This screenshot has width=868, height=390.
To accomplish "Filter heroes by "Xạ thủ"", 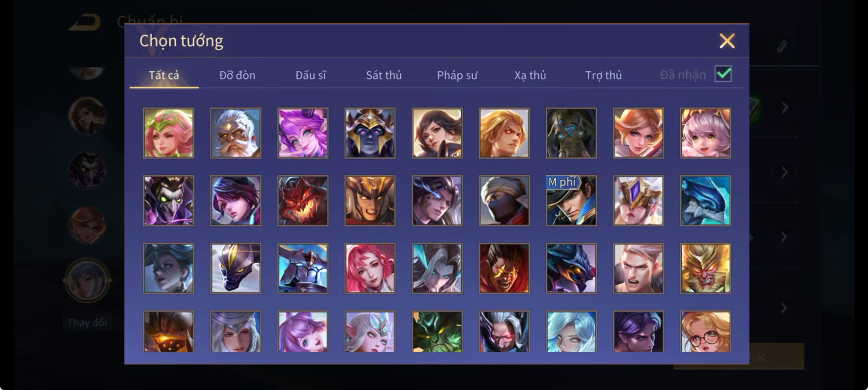I will [x=530, y=75].
